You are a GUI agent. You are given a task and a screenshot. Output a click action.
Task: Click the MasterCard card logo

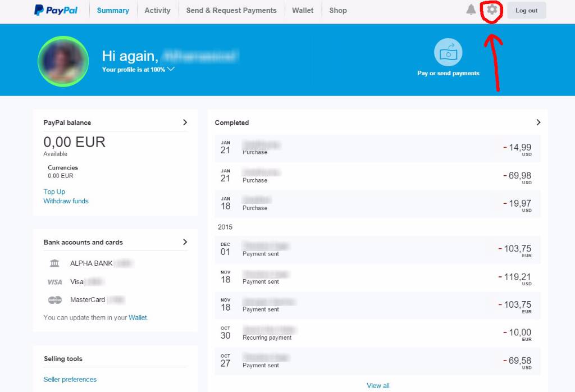(54, 300)
